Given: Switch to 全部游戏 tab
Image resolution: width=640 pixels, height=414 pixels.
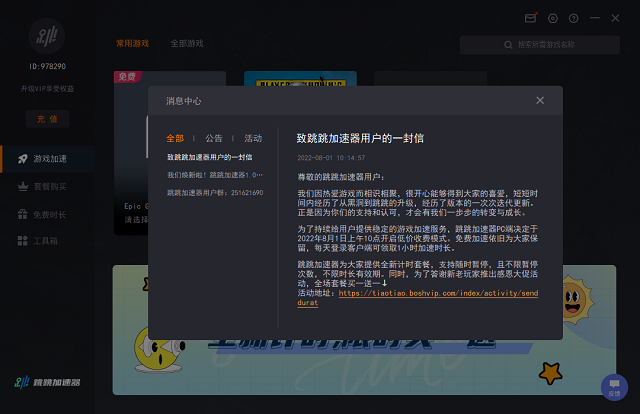Looking at the screenshot, I should pos(187,43).
